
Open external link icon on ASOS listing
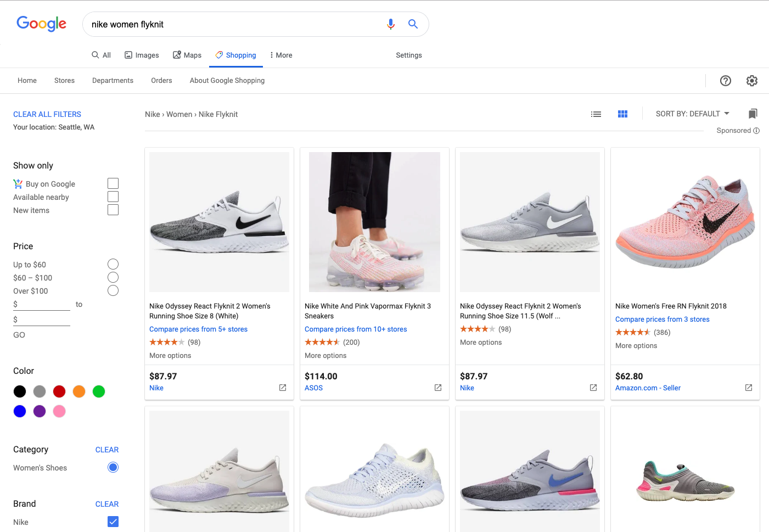point(438,388)
